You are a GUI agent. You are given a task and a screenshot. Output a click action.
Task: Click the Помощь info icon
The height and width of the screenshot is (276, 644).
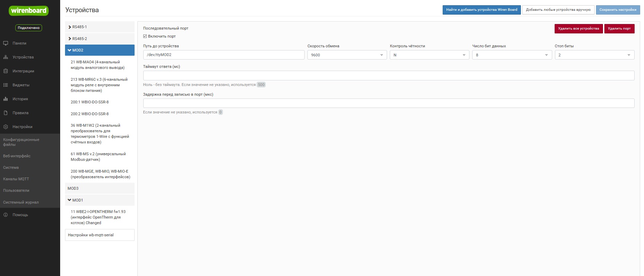[x=6, y=215]
